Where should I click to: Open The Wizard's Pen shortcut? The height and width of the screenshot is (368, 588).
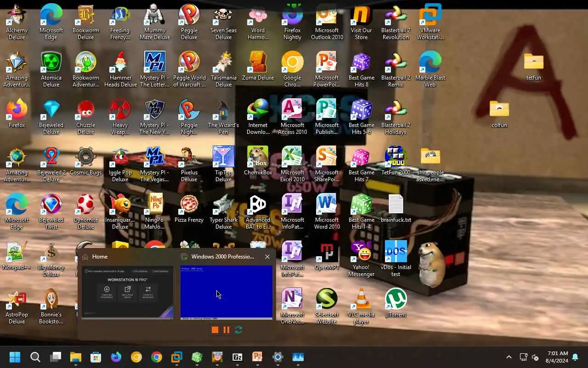coord(223,117)
